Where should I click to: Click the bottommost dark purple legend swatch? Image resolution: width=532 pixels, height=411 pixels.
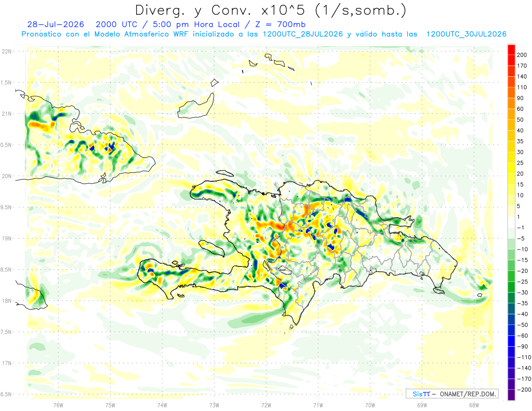pyautogui.click(x=511, y=395)
